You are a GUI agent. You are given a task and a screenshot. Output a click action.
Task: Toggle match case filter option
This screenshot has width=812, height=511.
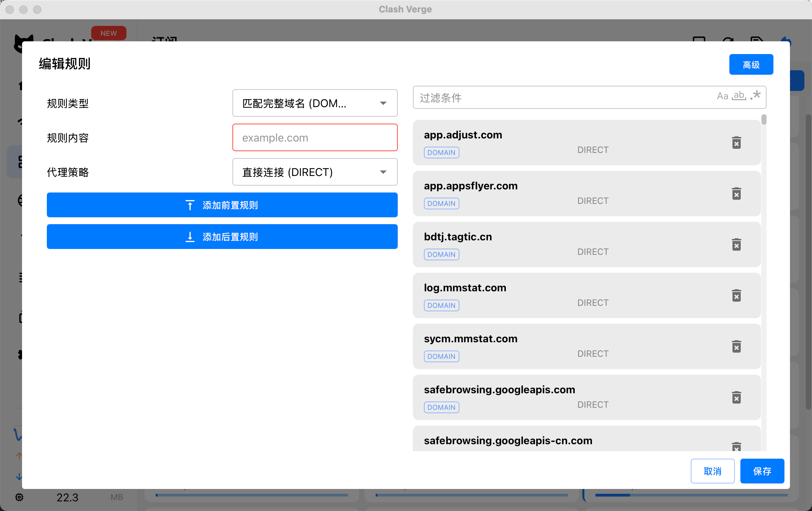coord(722,96)
